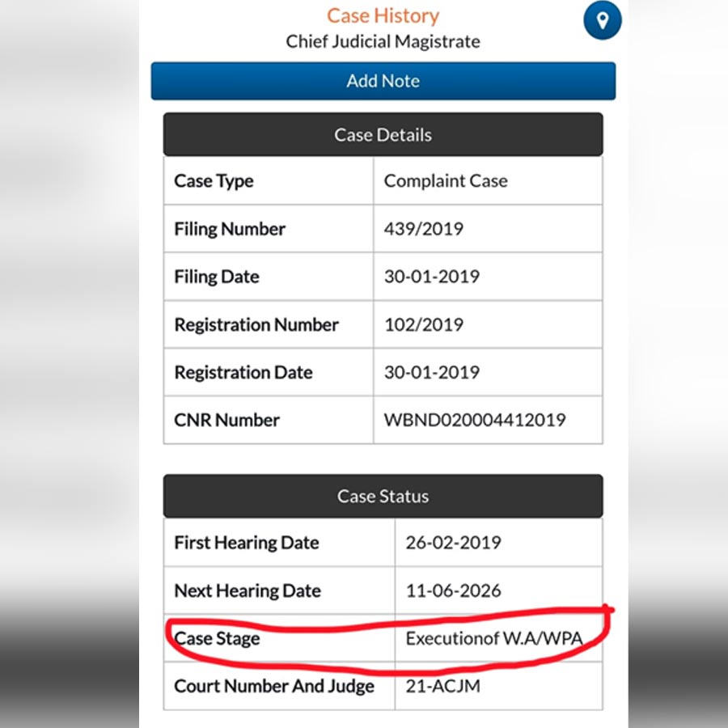
Task: Click the Add Note button
Action: coord(383,81)
